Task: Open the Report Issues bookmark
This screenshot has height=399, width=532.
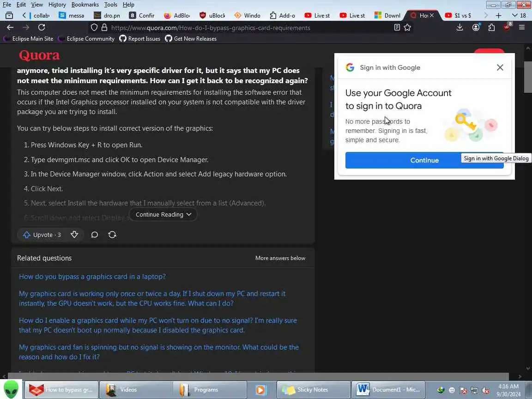Action: pyautogui.click(x=140, y=39)
